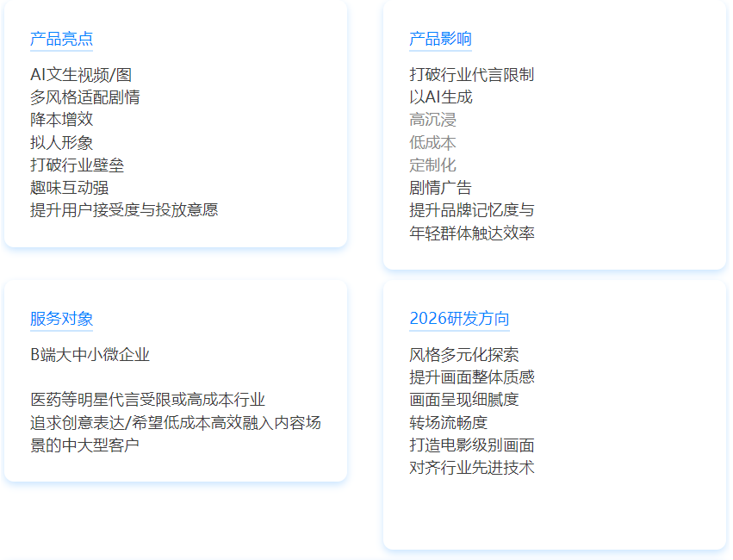Select the 降本增效 line
The width and height of the screenshot is (733, 560).
61,120
